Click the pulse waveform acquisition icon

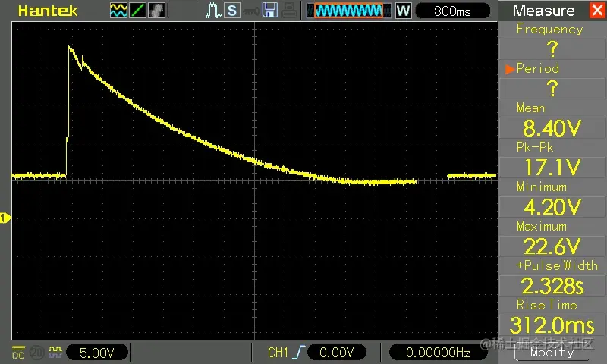[213, 11]
